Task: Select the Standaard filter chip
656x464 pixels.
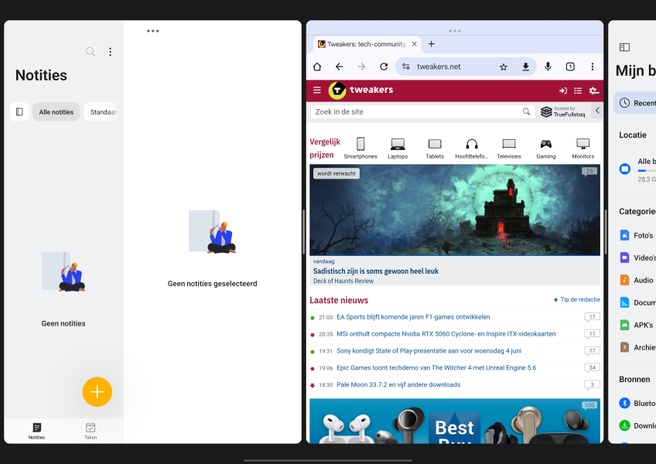Action: click(103, 112)
